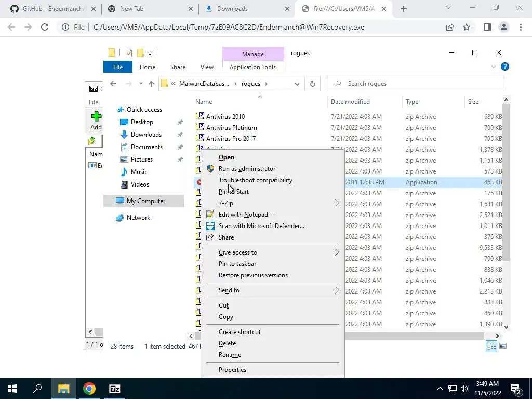
Task: Show hidden system tray icons
Action: tap(440, 389)
